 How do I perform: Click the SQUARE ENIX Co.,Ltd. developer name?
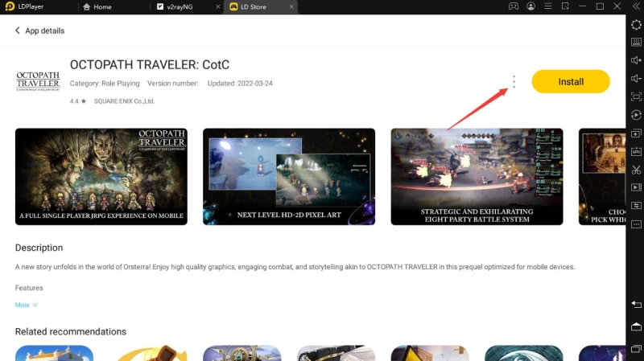pos(125,101)
